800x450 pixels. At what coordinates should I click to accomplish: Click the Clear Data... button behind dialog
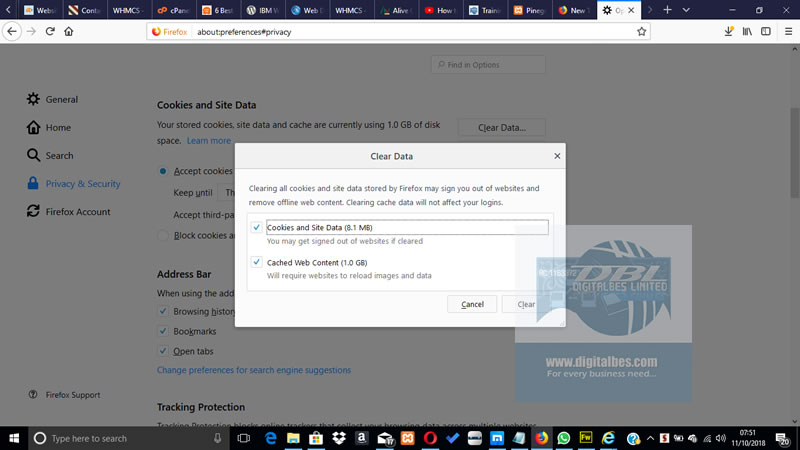click(502, 128)
